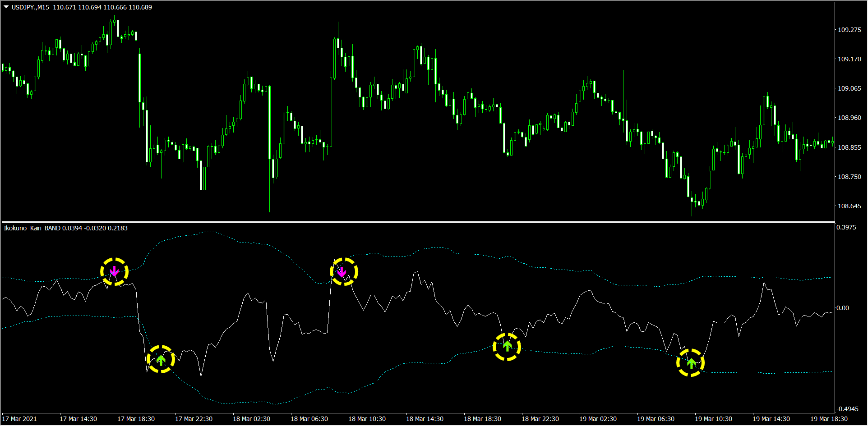868x426 pixels.
Task: Click the 18 Mar 18:30 time label
Action: pyautogui.click(x=482, y=419)
